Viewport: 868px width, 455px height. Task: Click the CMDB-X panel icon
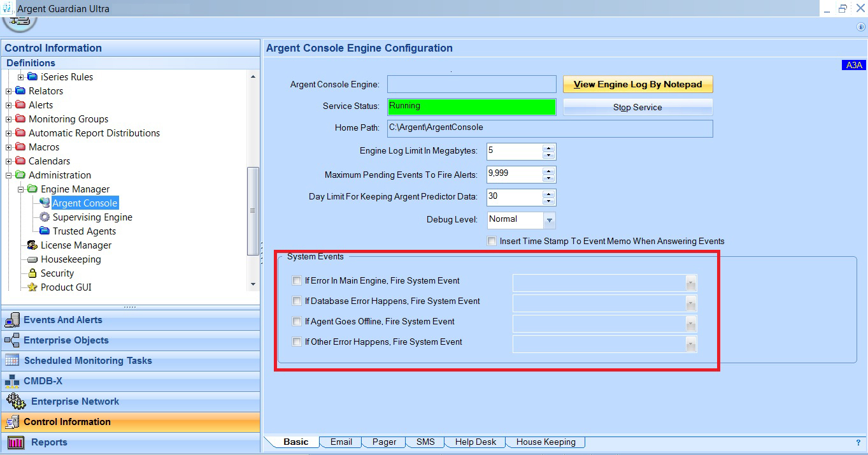[x=12, y=381]
